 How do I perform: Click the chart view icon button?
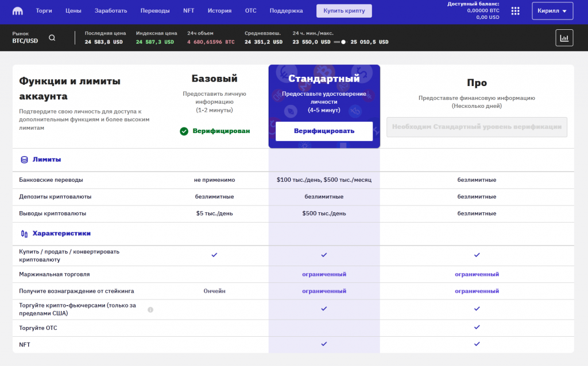564,38
